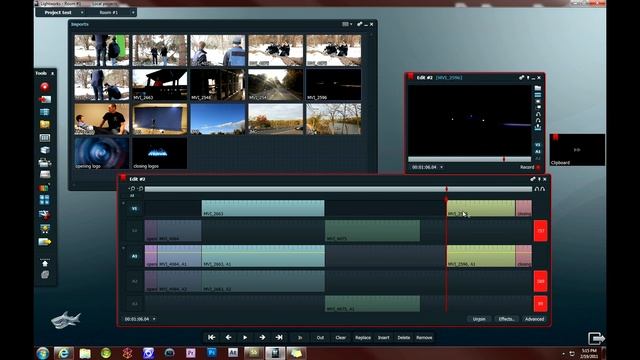Screen dimensions: 640x360
Task: Click the Delete button on console
Action: (x=404, y=338)
